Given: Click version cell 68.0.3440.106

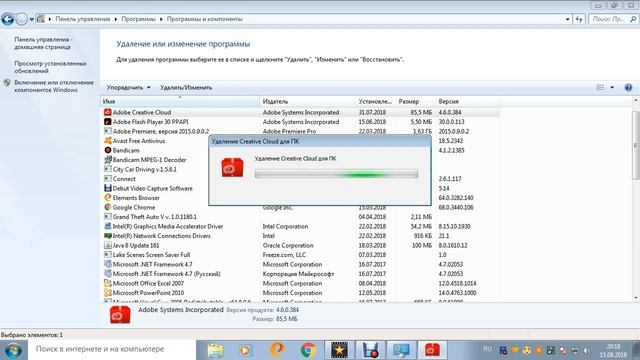Looking at the screenshot, I should [456, 207].
